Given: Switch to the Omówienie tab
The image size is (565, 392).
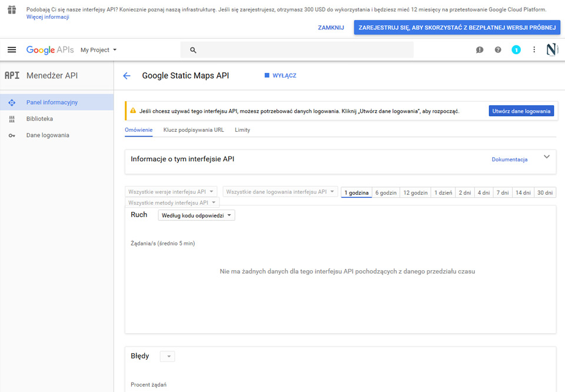Looking at the screenshot, I should (139, 130).
